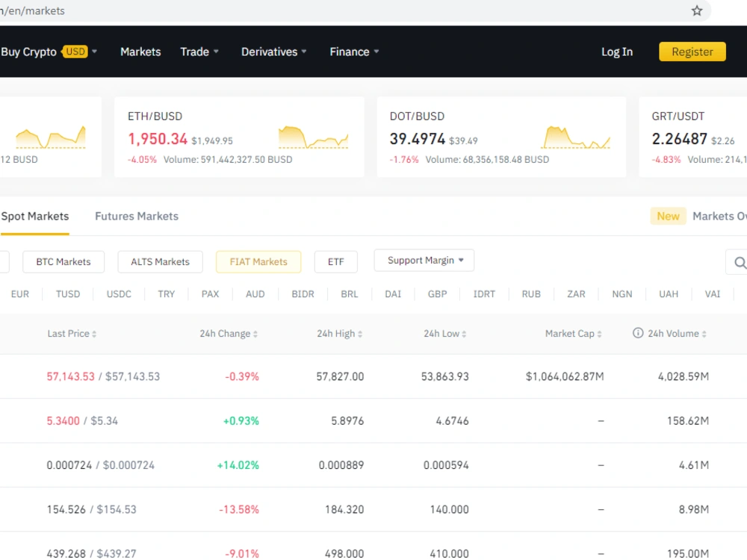747x560 pixels.
Task: Click the DOT/BUSD price 39.4974
Action: (x=418, y=139)
